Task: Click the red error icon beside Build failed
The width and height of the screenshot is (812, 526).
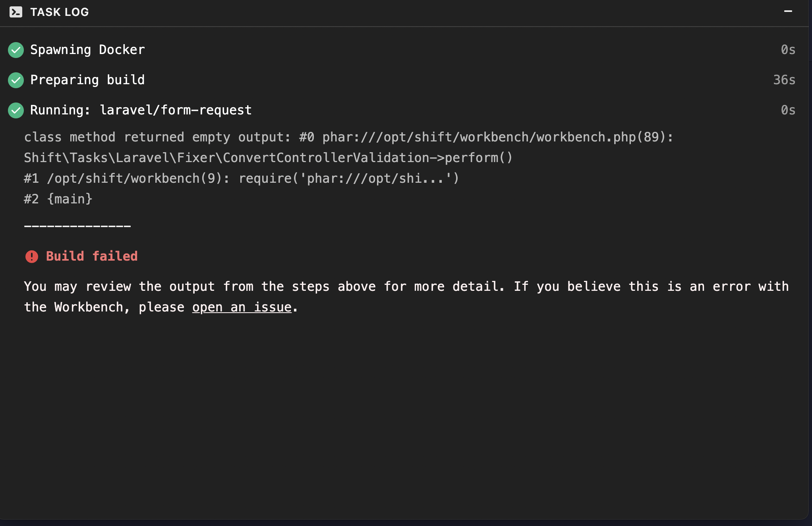Action: pyautogui.click(x=31, y=256)
